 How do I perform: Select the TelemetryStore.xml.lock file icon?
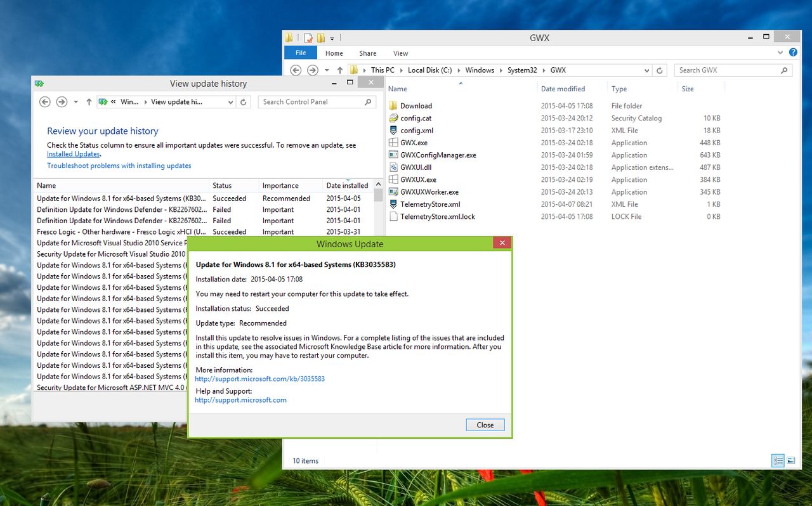click(393, 217)
